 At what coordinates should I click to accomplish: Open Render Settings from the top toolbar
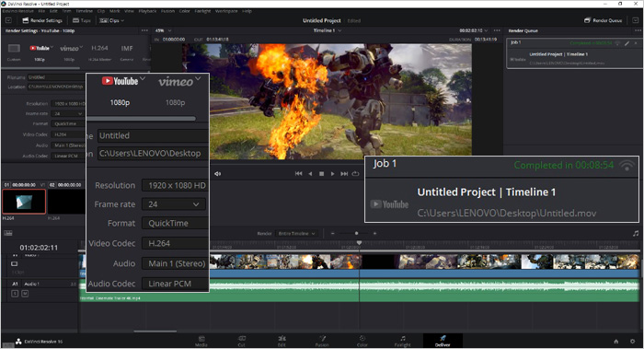tap(42, 20)
